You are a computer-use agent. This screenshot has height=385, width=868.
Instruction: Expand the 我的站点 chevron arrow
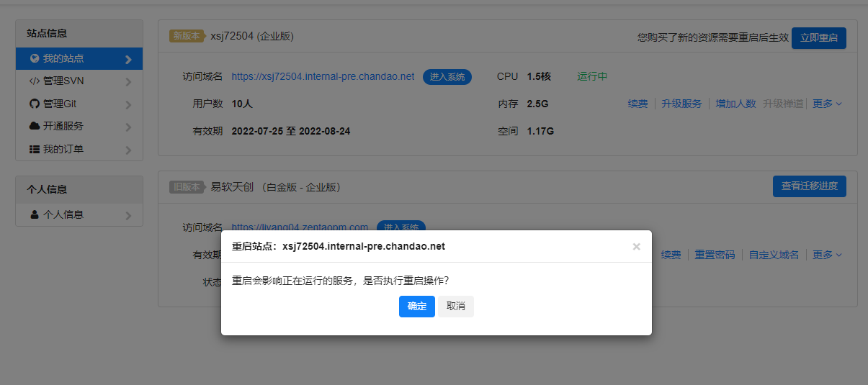coord(128,59)
